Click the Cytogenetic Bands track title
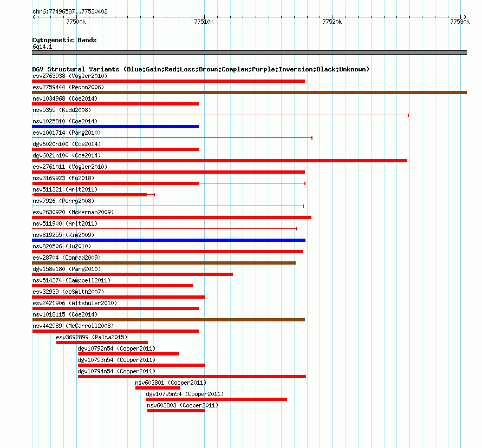Viewport: 482px width, 448px height. tap(64, 40)
